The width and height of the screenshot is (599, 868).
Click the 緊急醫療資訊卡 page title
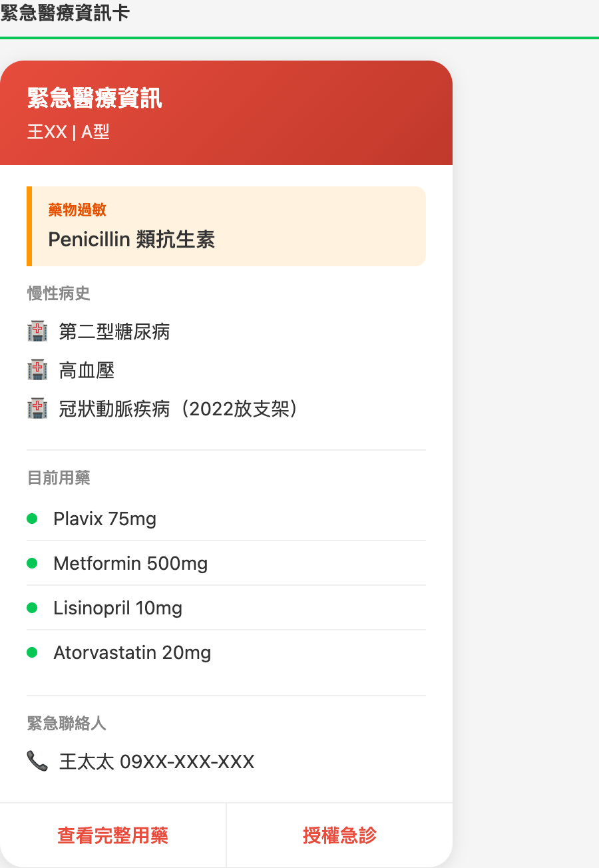[65, 13]
